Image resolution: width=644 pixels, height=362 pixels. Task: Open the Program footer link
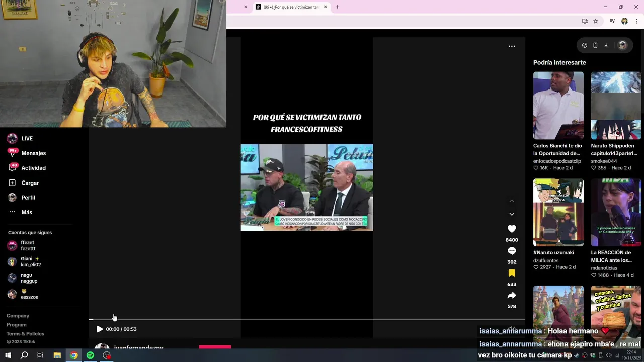(x=16, y=325)
